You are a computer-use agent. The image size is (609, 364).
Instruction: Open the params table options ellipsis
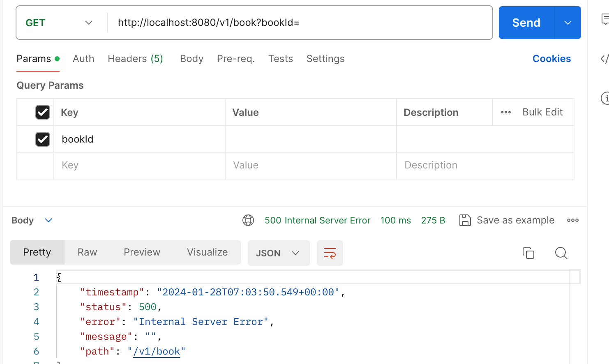(x=506, y=112)
